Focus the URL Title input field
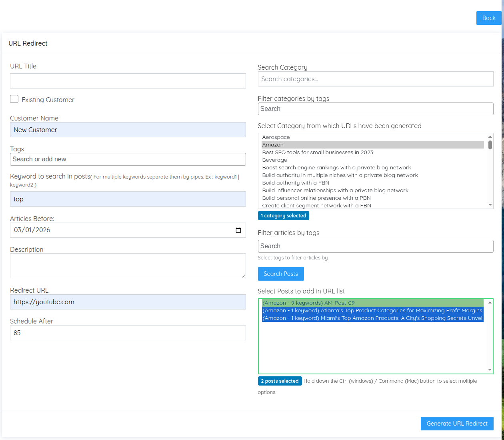The image size is (504, 440). pos(128,81)
